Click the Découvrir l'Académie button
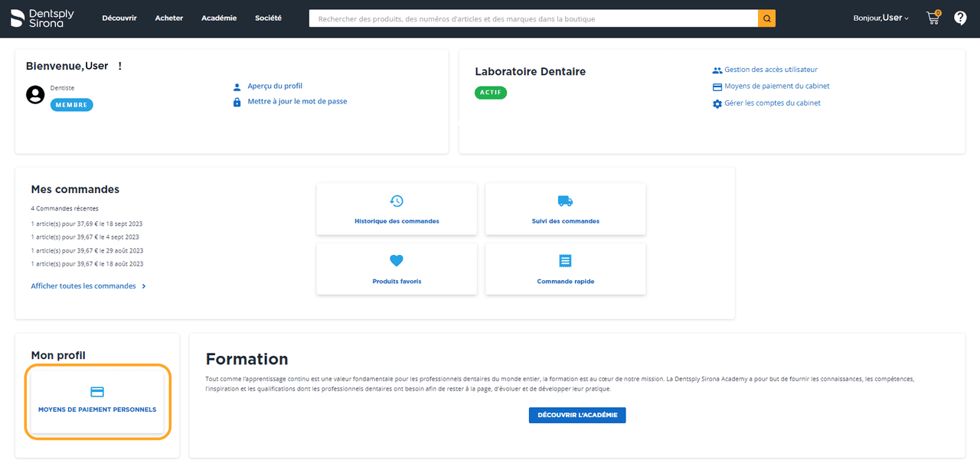The height and width of the screenshot is (470, 980). (577, 415)
